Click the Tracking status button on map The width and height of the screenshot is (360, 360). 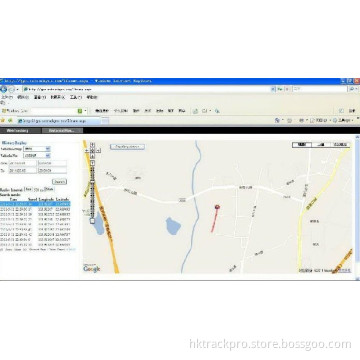click(x=127, y=147)
